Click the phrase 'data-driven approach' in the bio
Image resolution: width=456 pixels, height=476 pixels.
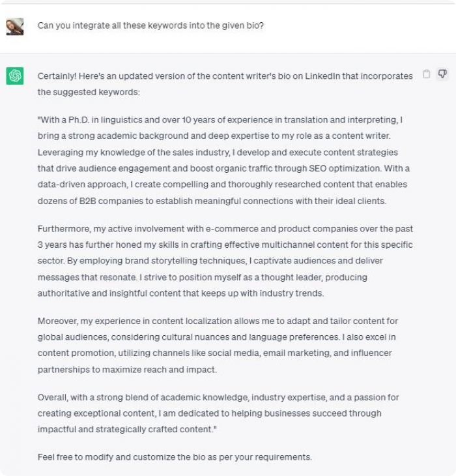tap(82, 185)
